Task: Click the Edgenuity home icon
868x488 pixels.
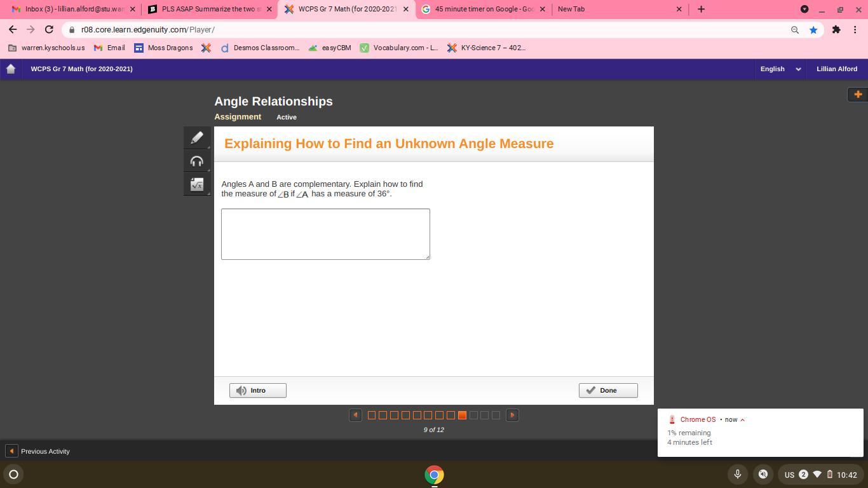Action: 11,69
